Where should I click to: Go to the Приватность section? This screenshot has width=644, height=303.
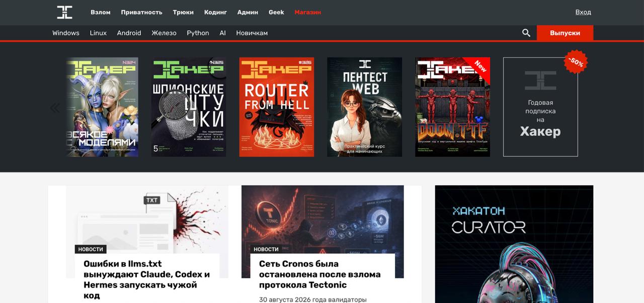[141, 12]
